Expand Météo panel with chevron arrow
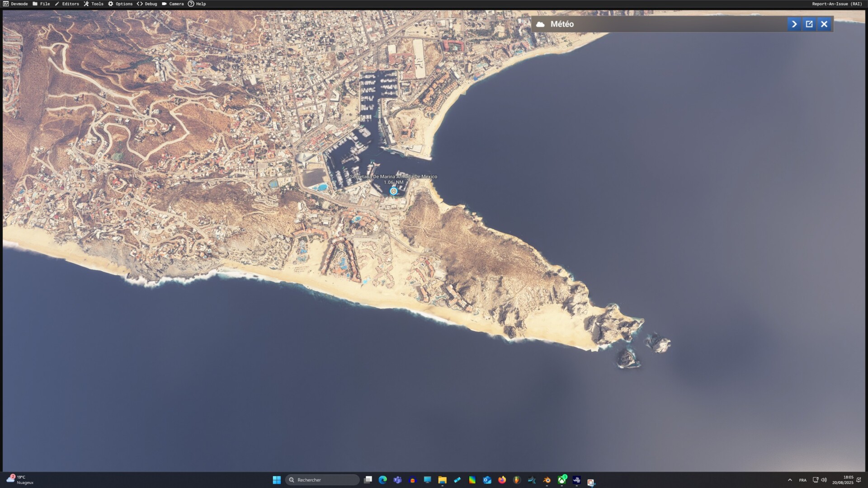 (x=794, y=24)
